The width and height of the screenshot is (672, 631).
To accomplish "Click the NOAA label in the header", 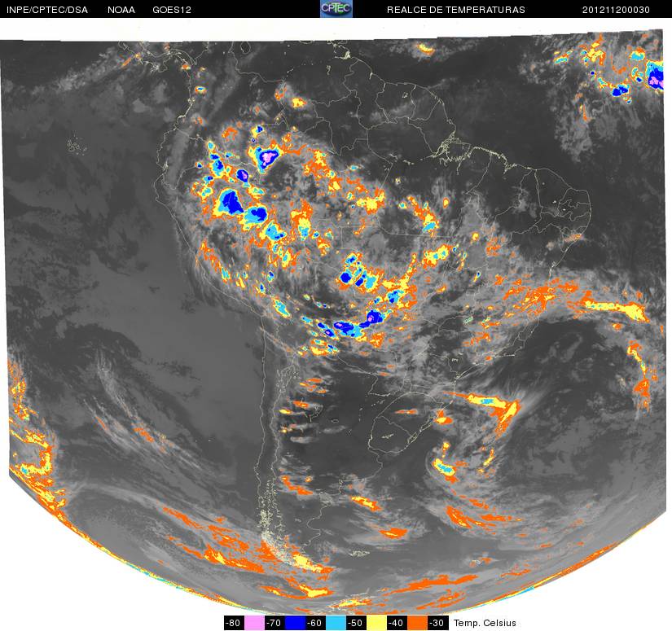I will click(121, 10).
